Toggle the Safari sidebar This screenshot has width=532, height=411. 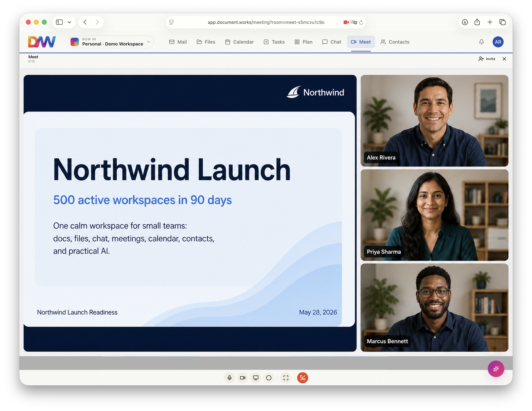click(59, 22)
